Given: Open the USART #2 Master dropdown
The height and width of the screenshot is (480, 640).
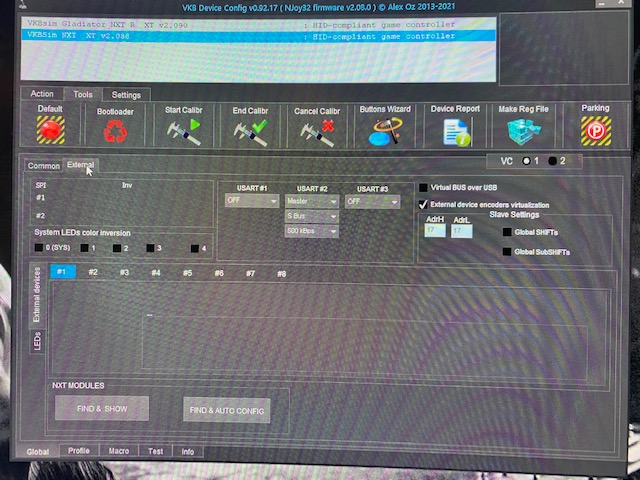Looking at the screenshot, I should (311, 200).
